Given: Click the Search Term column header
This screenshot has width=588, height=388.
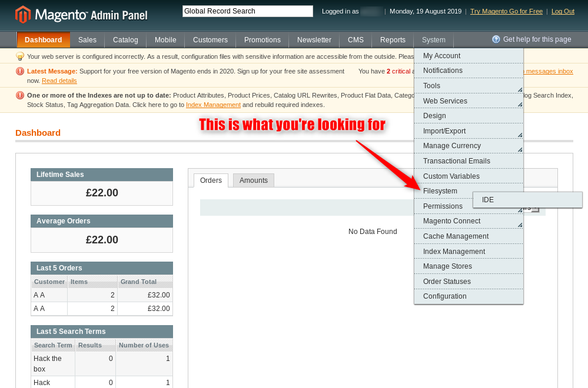Looking at the screenshot, I should click(x=53, y=345).
